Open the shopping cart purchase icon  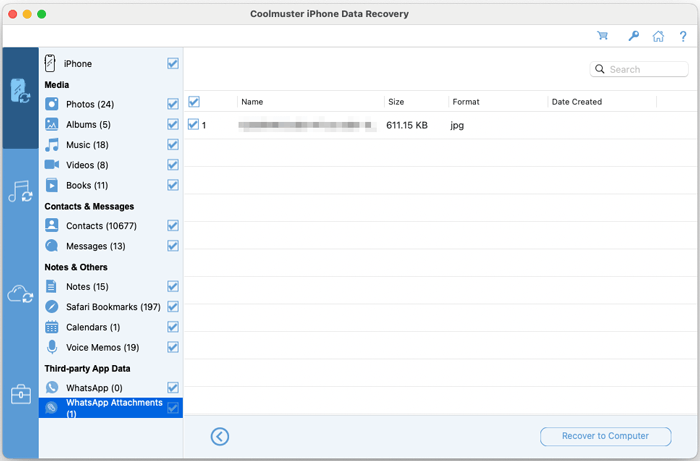[603, 36]
